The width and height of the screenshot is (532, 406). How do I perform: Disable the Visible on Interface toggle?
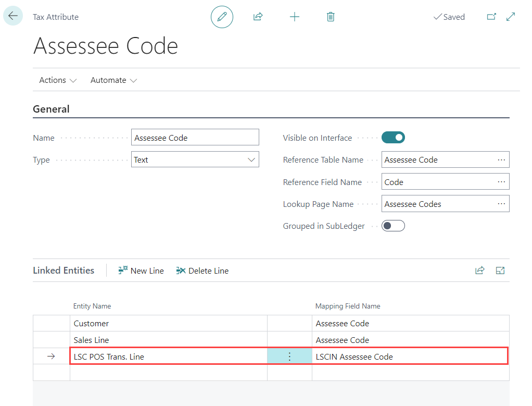(393, 138)
